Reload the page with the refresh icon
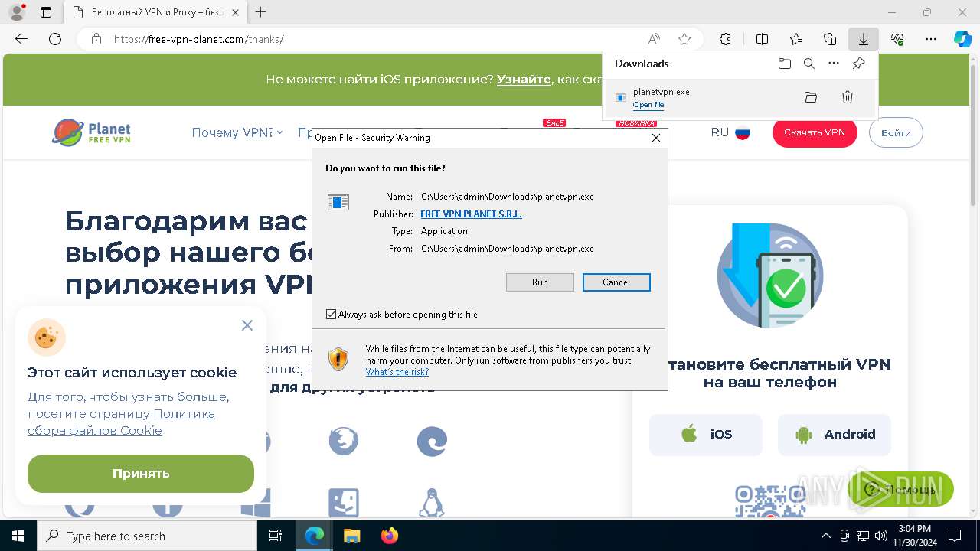Screen dimensions: 980x551 click(55, 39)
